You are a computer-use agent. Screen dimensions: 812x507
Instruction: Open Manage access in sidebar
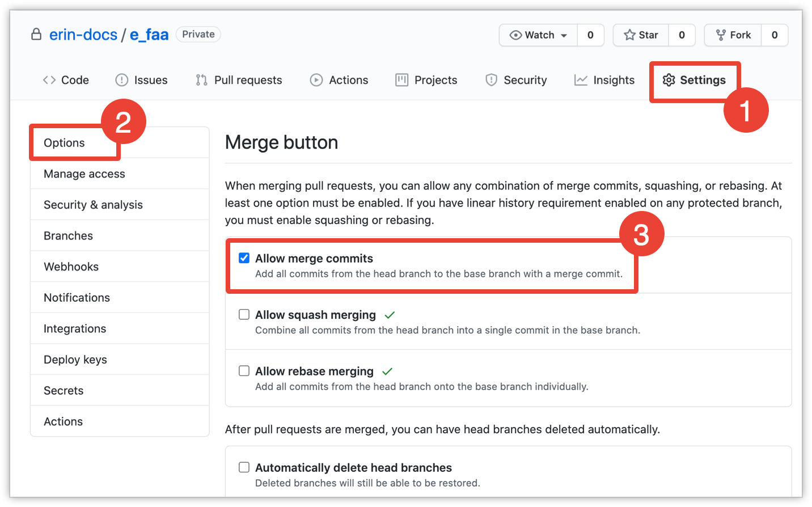84,174
